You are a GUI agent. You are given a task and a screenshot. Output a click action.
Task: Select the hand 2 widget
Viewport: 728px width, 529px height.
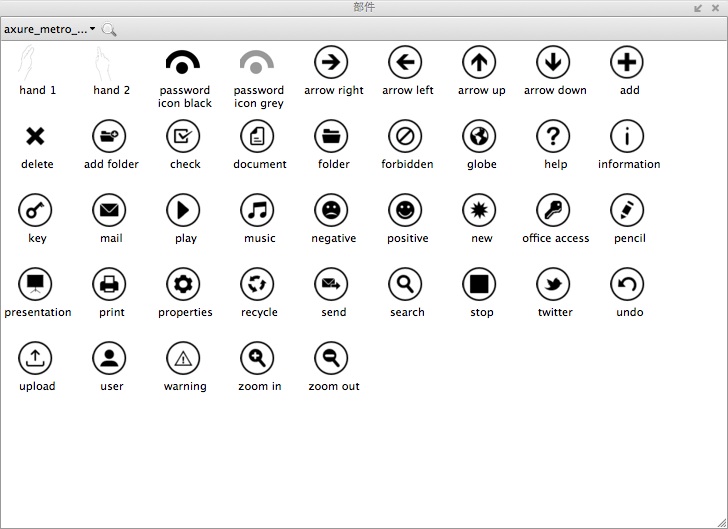(x=102, y=63)
